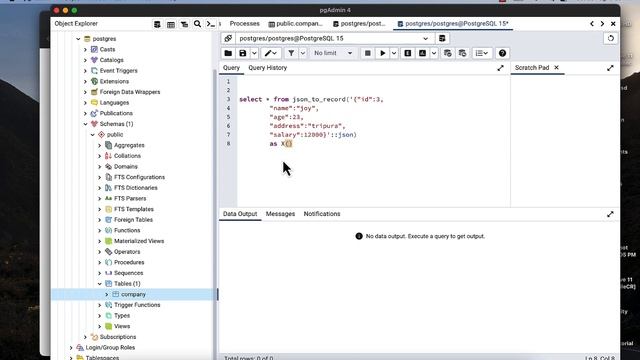Expand the Extensions node
The width and height of the screenshot is (640, 360).
click(x=85, y=82)
